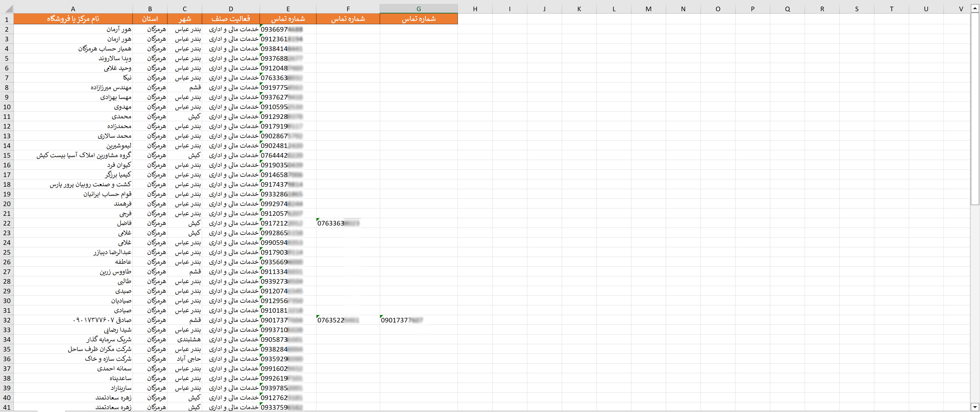The width and height of the screenshot is (980, 412).
Task: Click cell "قوام حساب ایرانیان"
Action: (x=73, y=194)
